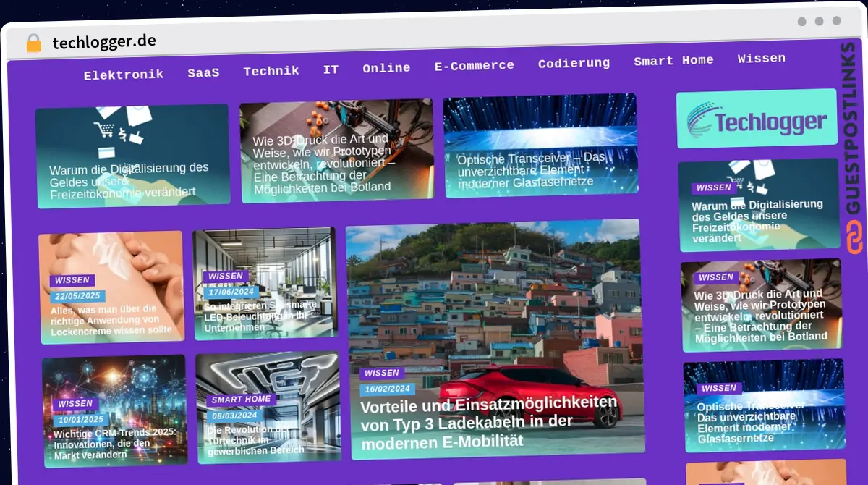Click date 22/05/2025 label
Viewport: 868px width, 485px height.
pos(77,296)
